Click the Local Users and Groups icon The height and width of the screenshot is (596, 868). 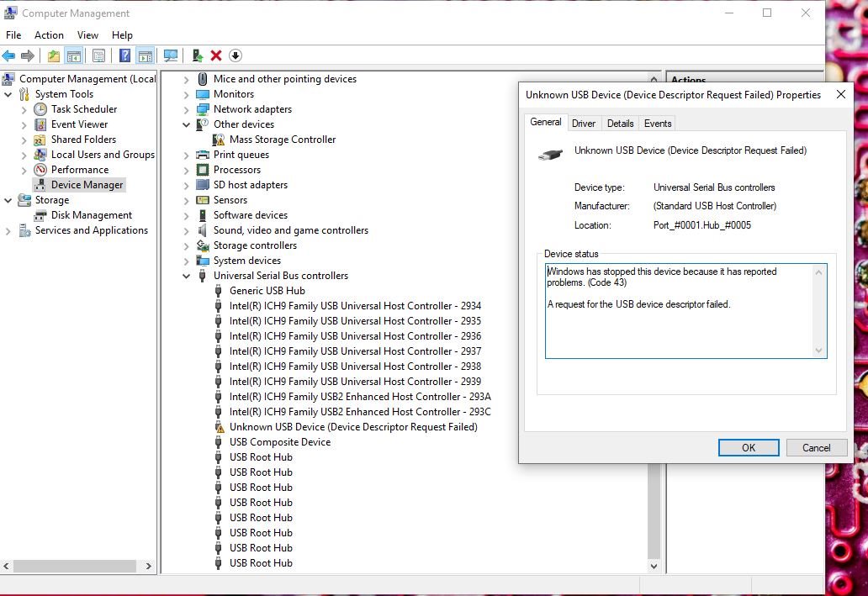(x=40, y=155)
